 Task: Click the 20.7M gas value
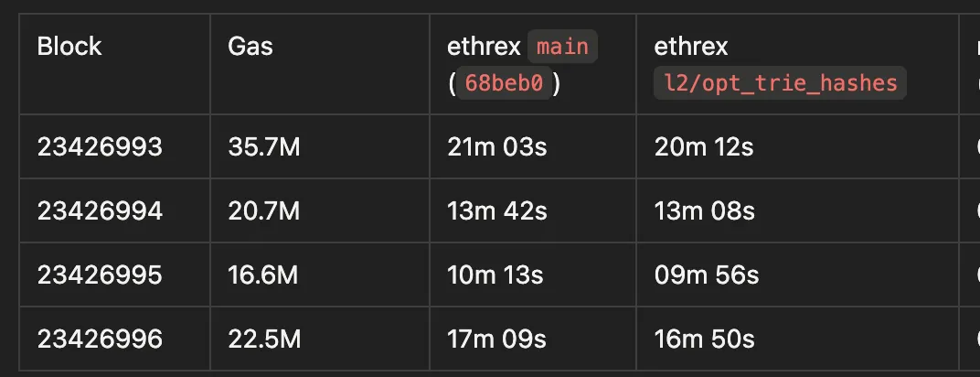264,211
